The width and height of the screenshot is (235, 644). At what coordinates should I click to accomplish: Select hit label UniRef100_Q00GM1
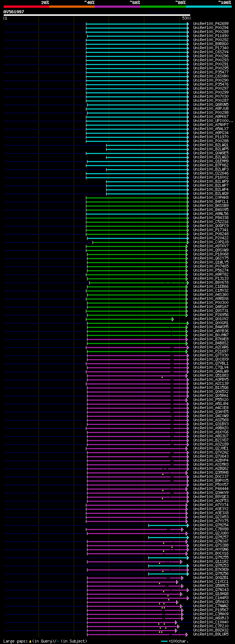click(x=211, y=323)
